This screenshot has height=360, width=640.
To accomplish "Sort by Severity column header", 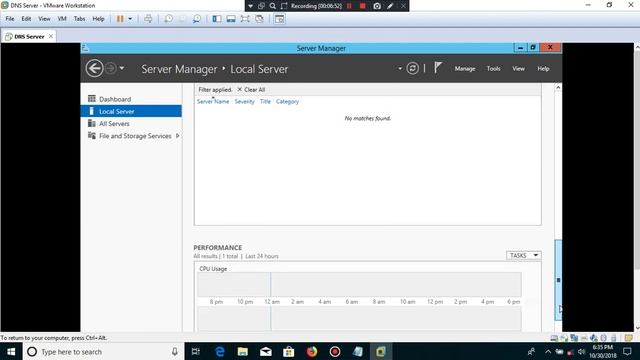I will (244, 102).
